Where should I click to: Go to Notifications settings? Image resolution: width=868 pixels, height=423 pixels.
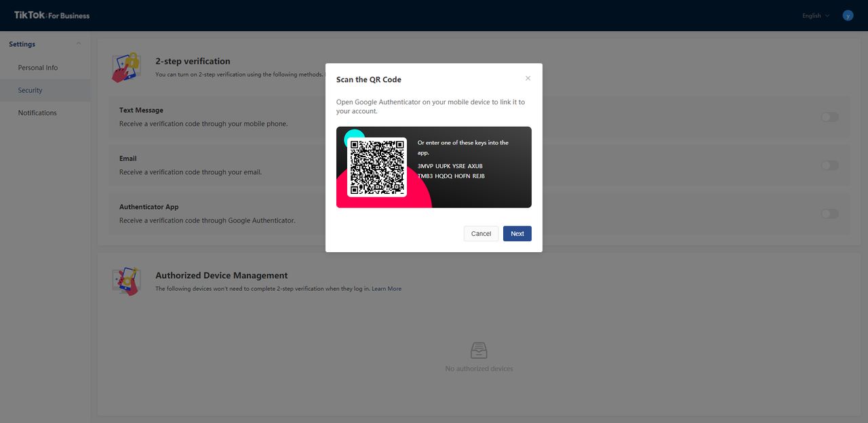[37, 113]
